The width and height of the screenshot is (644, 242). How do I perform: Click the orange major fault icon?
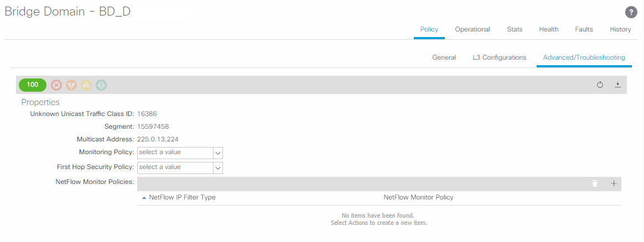pos(71,85)
